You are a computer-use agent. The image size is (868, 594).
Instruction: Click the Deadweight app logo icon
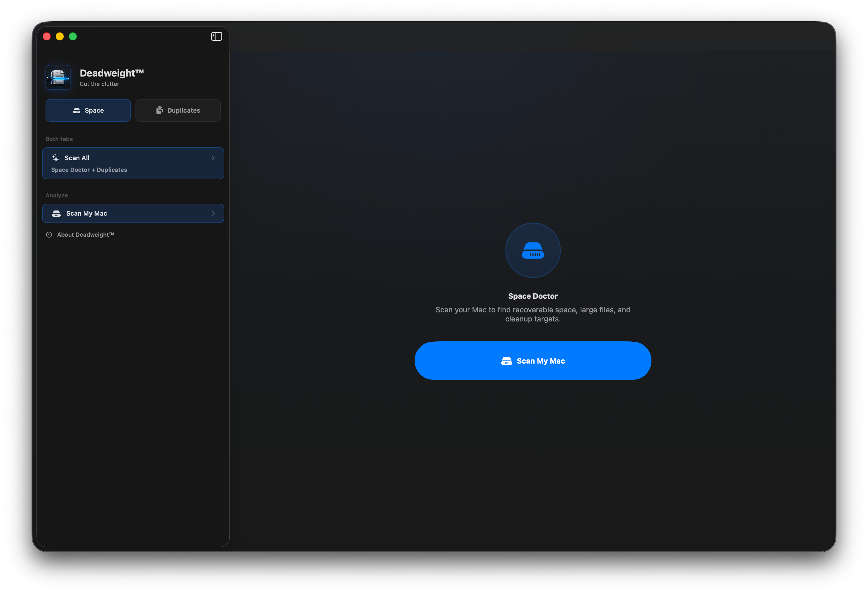[x=58, y=77]
